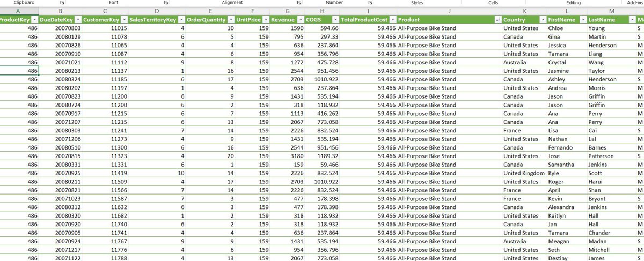
Task: Select column H header
Action: pos(322,11)
